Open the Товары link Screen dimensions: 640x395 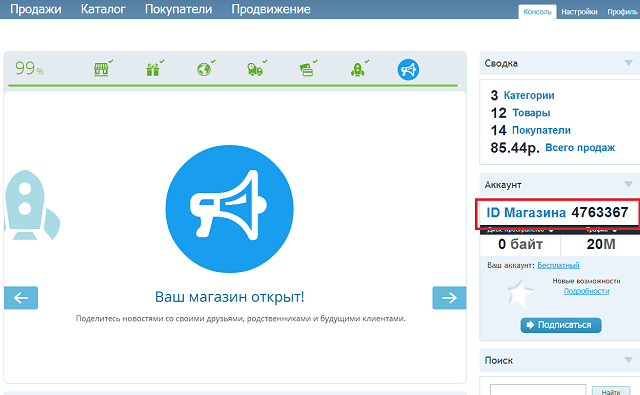coord(531,113)
